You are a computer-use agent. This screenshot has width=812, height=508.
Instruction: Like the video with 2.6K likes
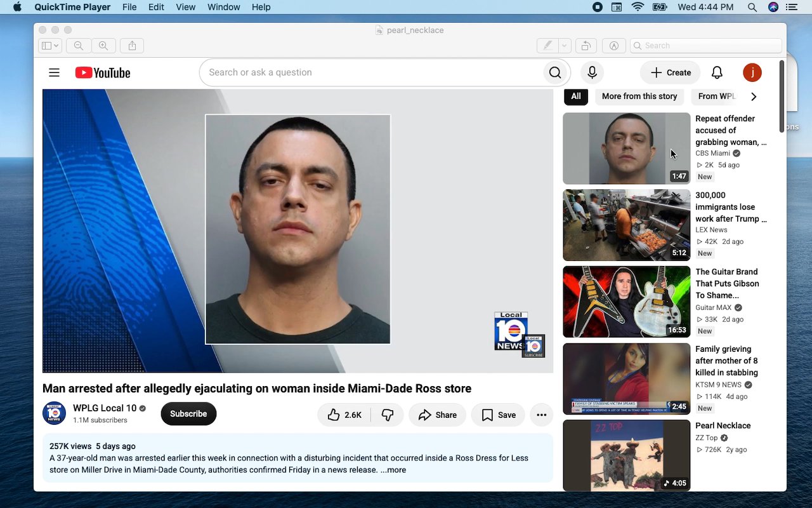344,415
